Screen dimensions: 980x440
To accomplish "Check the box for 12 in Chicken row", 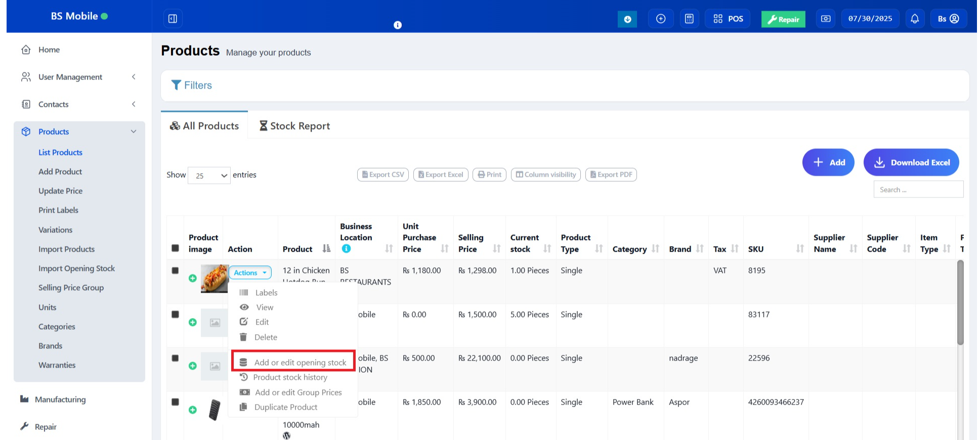I will pyautogui.click(x=176, y=270).
